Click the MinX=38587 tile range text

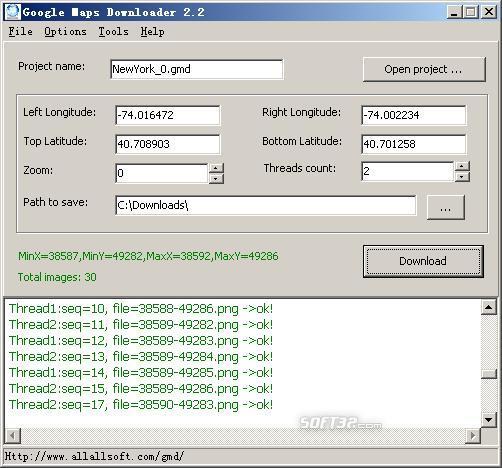(148, 256)
